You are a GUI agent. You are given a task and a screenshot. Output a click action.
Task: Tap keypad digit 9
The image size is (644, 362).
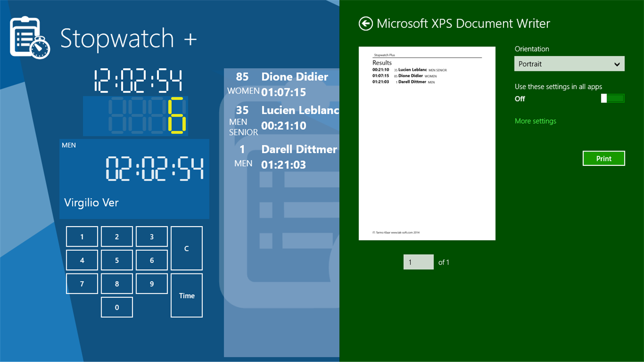[x=152, y=284]
